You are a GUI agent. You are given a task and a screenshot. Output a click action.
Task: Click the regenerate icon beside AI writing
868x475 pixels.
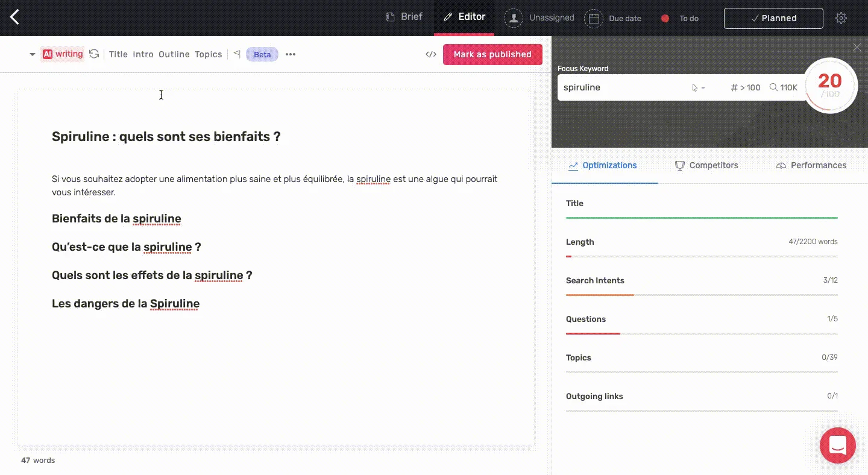tap(94, 54)
